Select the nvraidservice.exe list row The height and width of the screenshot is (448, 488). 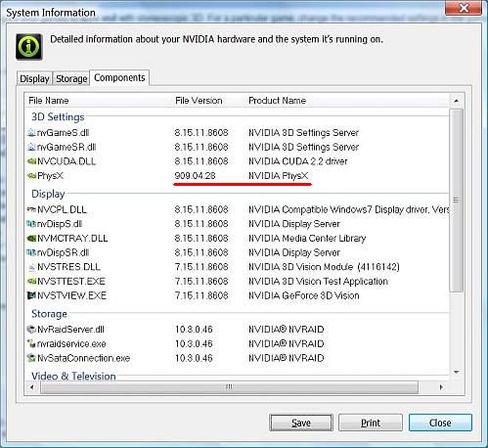238,344
